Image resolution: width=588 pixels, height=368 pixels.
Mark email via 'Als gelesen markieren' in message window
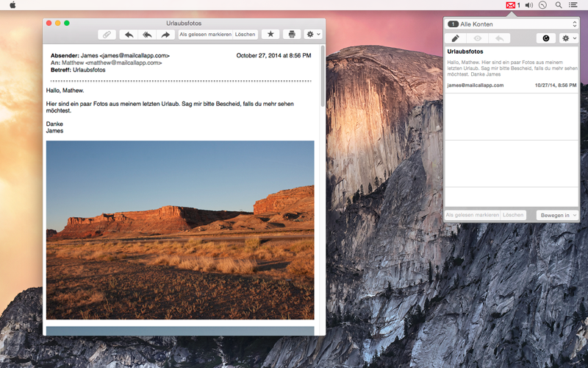pos(206,35)
